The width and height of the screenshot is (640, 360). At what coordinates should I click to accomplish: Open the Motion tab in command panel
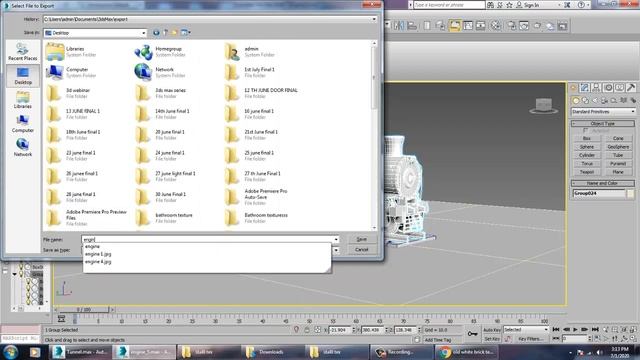pos(608,88)
